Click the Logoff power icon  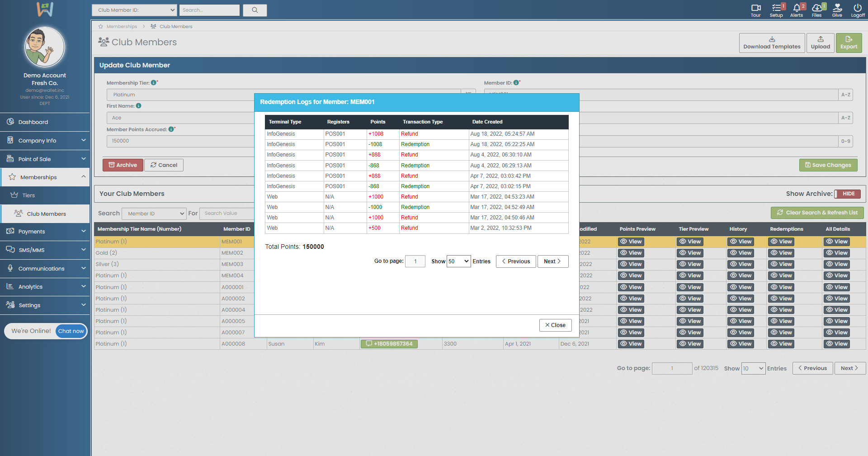click(858, 8)
